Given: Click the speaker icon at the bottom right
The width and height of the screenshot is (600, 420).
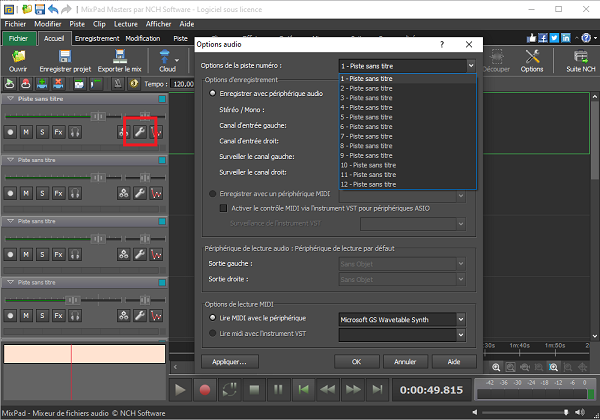Looking at the screenshot, I should pyautogui.click(x=580, y=412).
